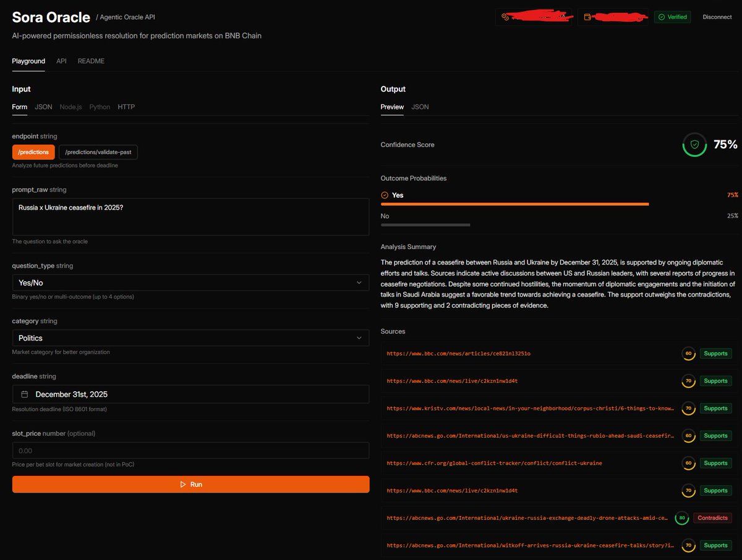This screenshot has width=742, height=560.
Task: Click the prompt_raw question text box
Action: pyautogui.click(x=190, y=217)
